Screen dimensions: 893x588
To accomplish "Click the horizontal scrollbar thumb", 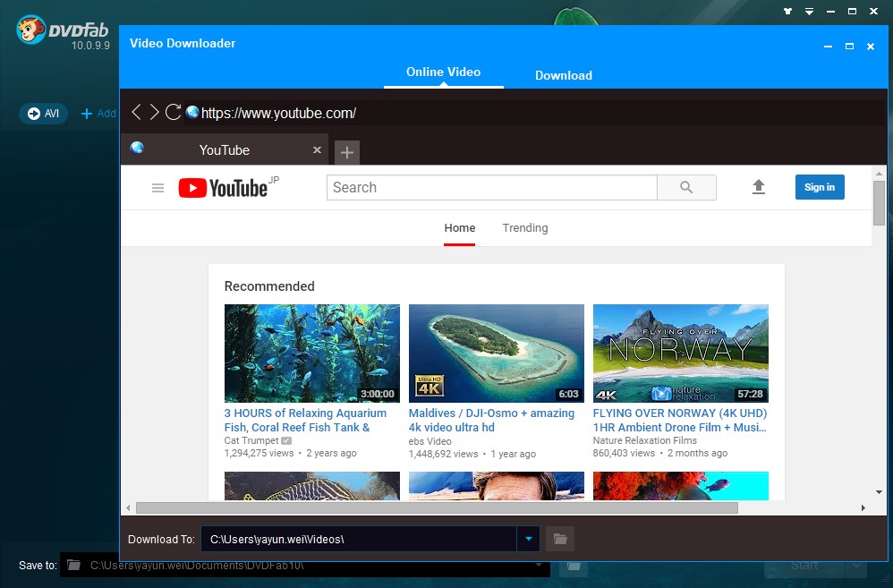I will tap(437, 507).
